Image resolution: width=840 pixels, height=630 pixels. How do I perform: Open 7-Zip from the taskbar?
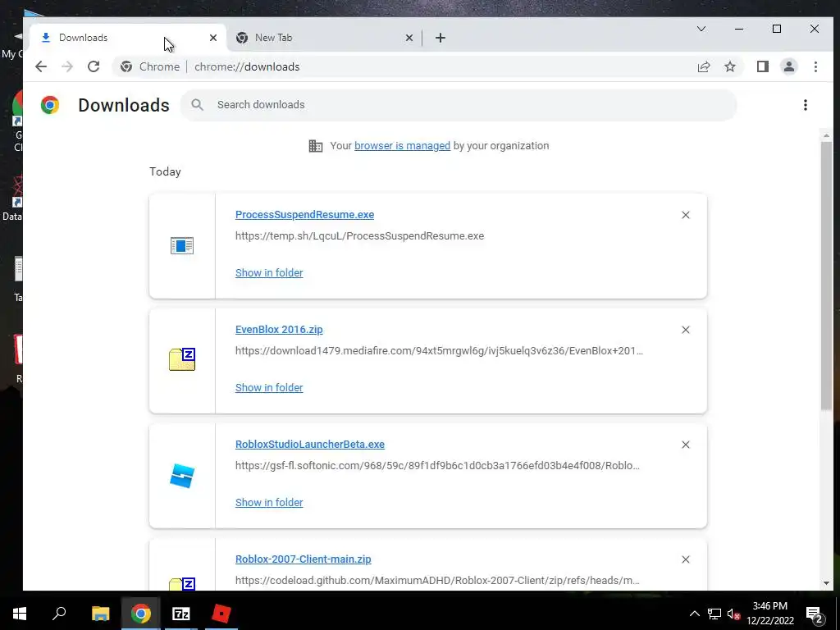pyautogui.click(x=181, y=614)
